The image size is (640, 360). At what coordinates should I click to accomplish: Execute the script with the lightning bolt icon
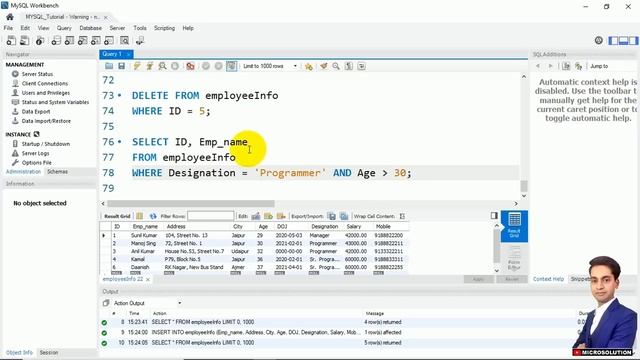[137, 66]
